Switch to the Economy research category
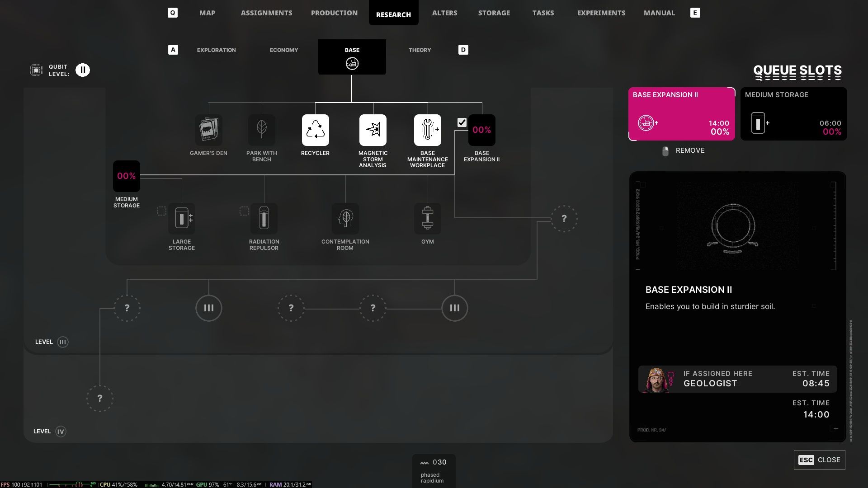Image resolution: width=868 pixels, height=488 pixels. coord(284,50)
